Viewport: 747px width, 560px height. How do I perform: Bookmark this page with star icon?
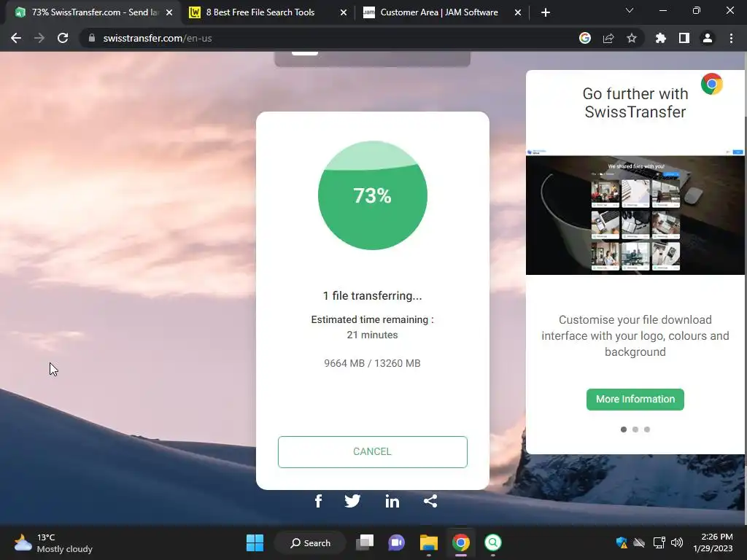click(x=632, y=38)
